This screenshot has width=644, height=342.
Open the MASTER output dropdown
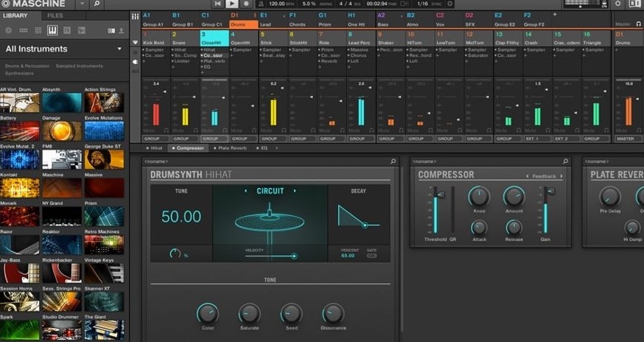pyautogui.click(x=629, y=139)
